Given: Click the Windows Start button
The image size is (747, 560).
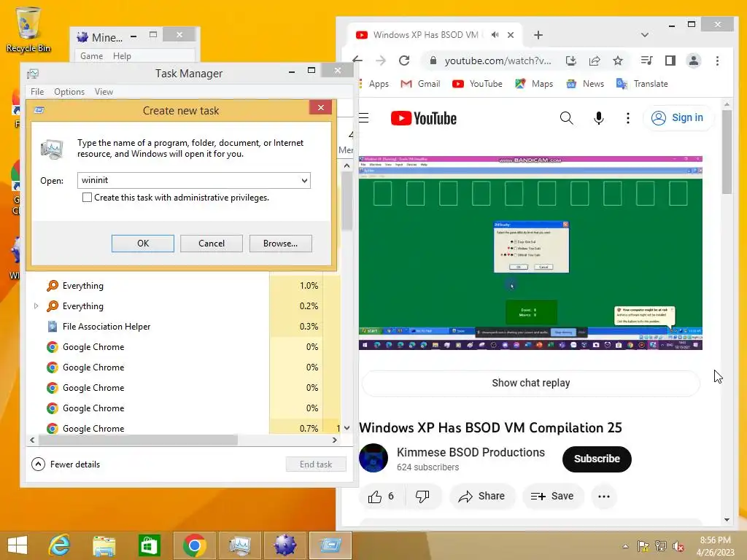Looking at the screenshot, I should [x=18, y=545].
